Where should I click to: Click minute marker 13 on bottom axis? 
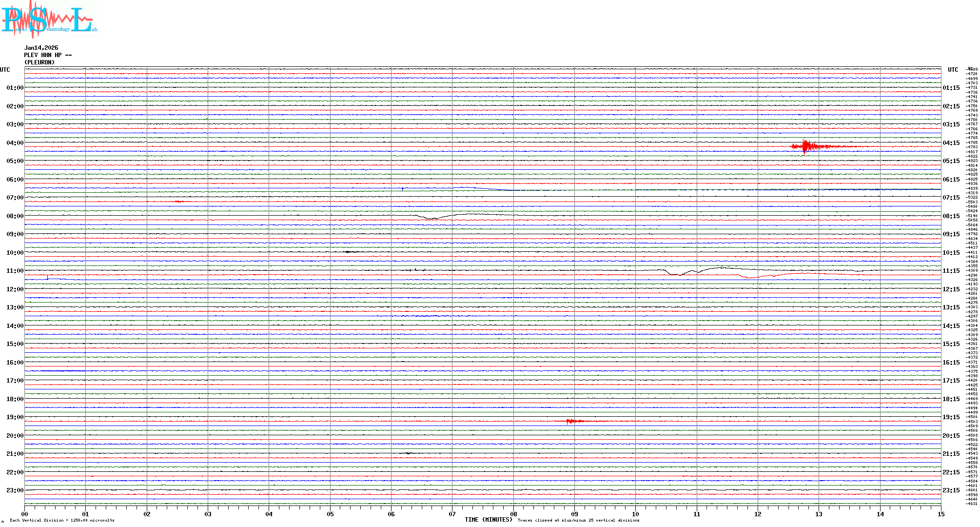[x=819, y=514]
